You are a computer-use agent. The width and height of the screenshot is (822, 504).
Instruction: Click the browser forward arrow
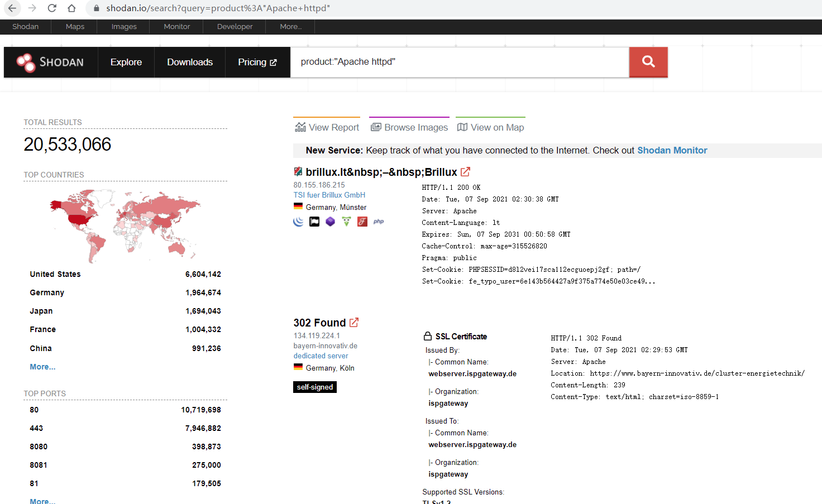click(32, 8)
